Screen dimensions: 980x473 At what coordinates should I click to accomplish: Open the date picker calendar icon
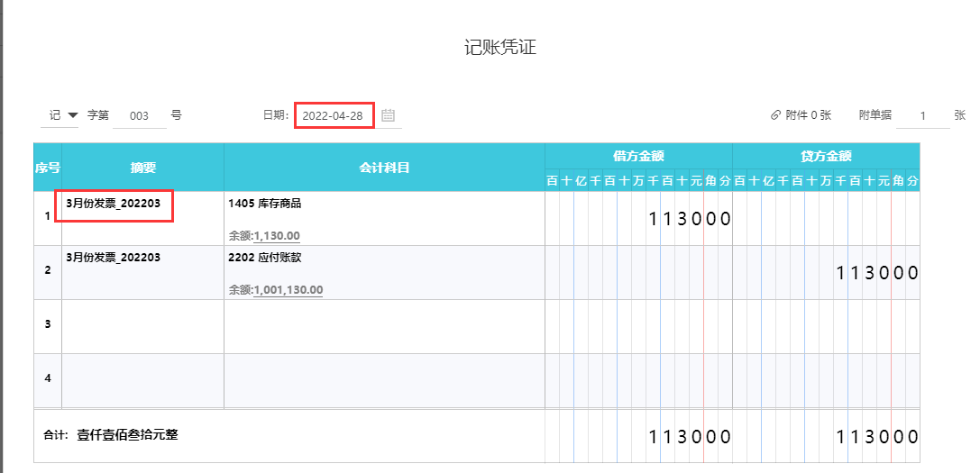(x=389, y=115)
